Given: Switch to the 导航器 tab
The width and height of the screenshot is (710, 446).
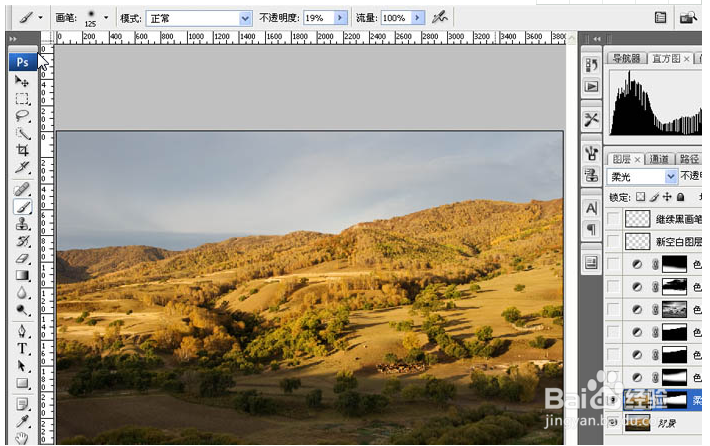Looking at the screenshot, I should pos(626,59).
